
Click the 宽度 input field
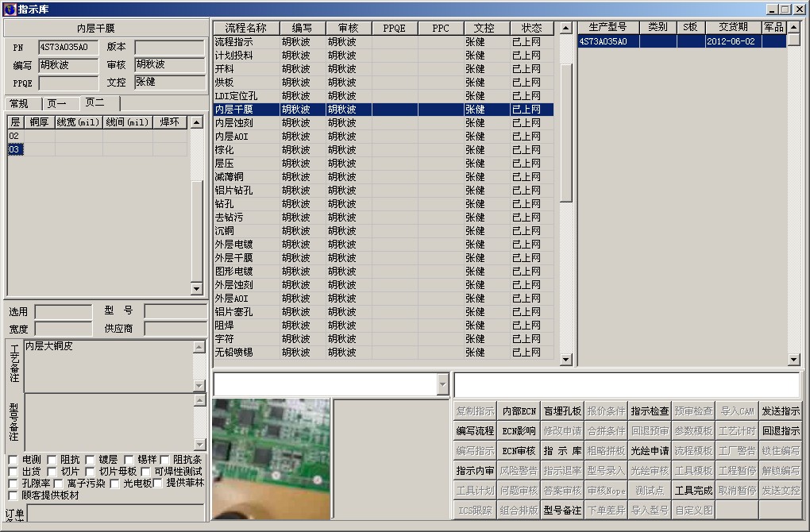tap(64, 329)
